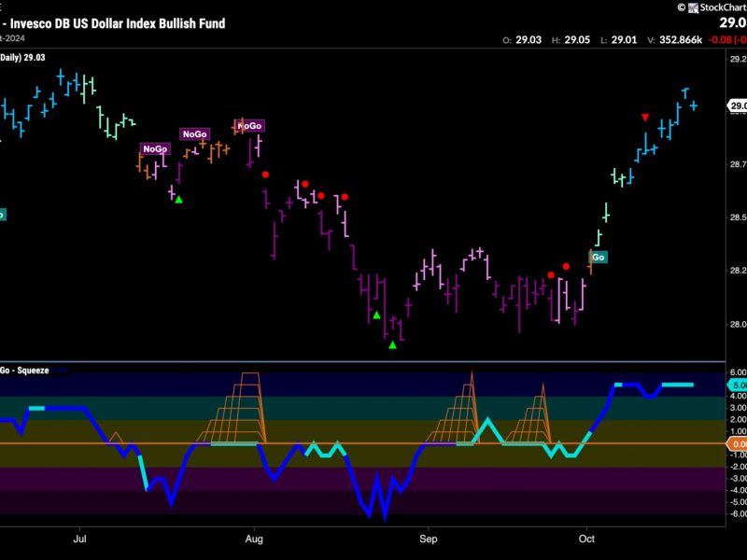This screenshot has width=747, height=560.
Task: Select the Oct label on the time axis
Action: pos(587,539)
